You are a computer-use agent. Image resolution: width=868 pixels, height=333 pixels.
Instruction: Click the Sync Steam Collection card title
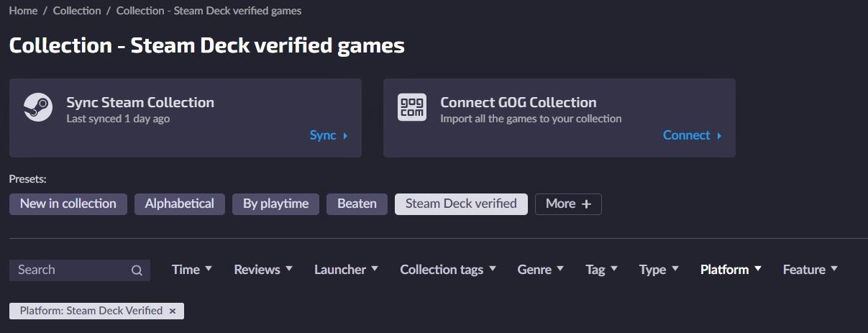140,102
